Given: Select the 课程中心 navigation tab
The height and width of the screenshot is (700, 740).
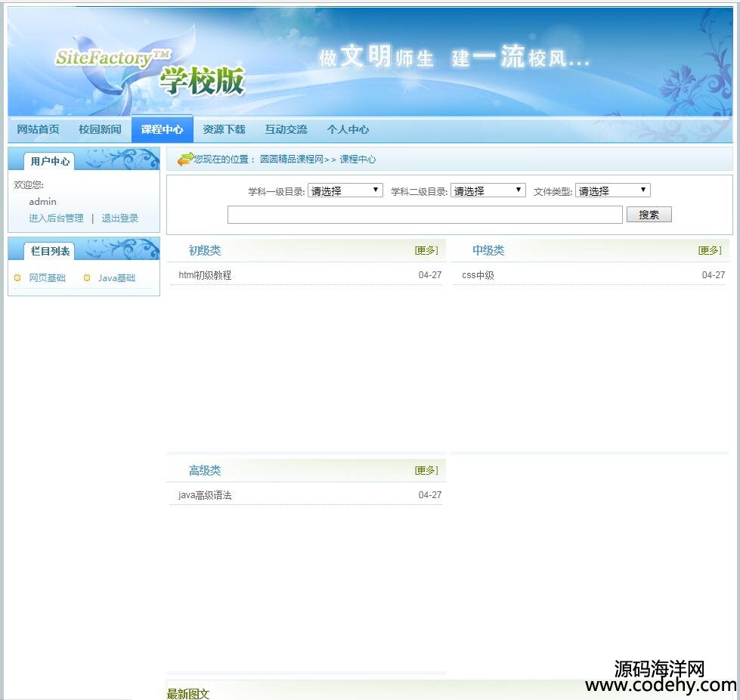Looking at the screenshot, I should (x=162, y=129).
